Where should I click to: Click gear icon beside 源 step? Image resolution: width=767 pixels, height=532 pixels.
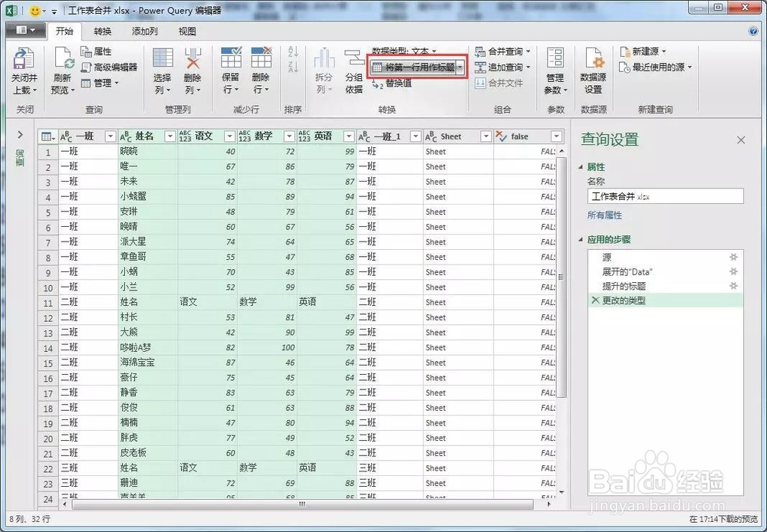tap(733, 258)
